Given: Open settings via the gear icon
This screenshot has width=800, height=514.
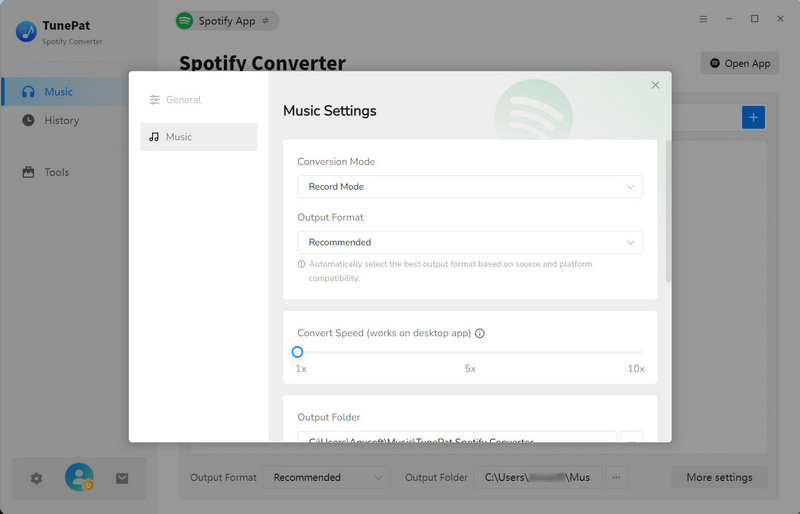Looking at the screenshot, I should point(36,479).
